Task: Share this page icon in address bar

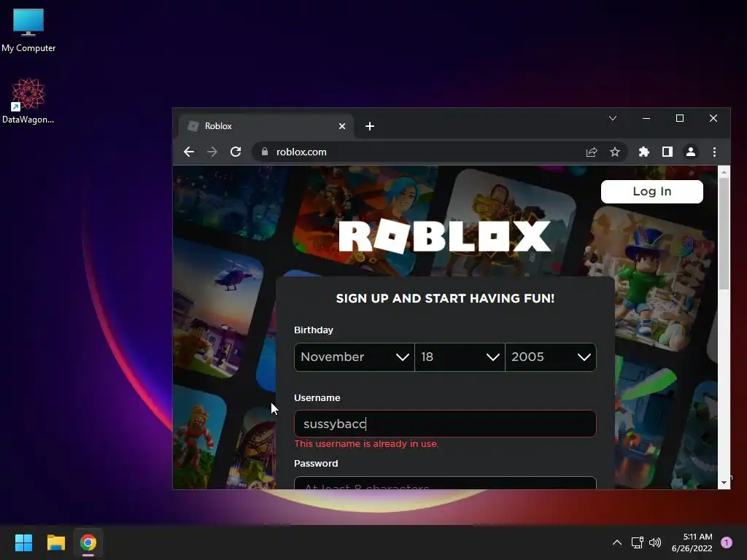Action: 592,152
